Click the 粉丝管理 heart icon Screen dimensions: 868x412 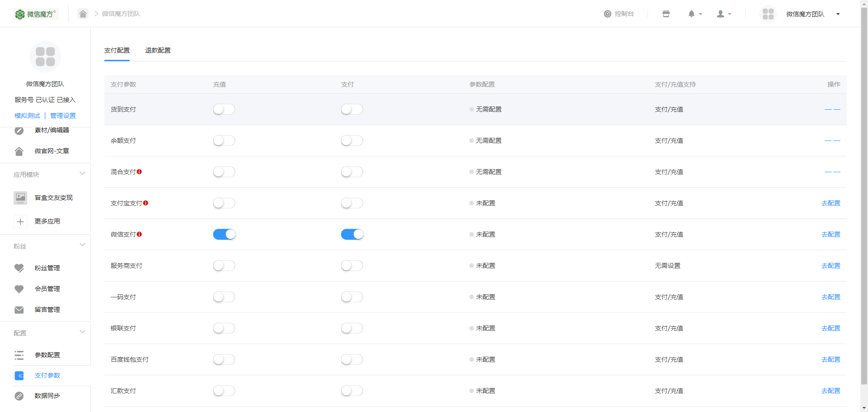click(x=19, y=268)
